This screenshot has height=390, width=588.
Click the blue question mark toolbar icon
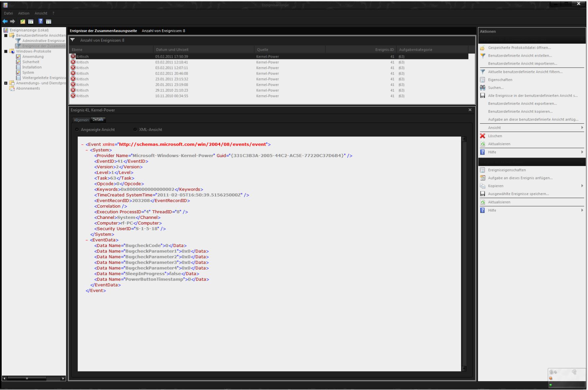(x=40, y=21)
